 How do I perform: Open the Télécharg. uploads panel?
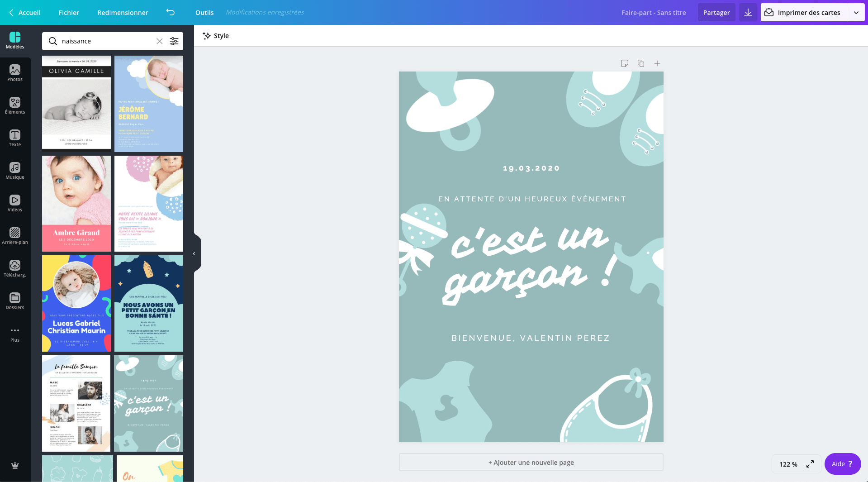[x=15, y=268]
